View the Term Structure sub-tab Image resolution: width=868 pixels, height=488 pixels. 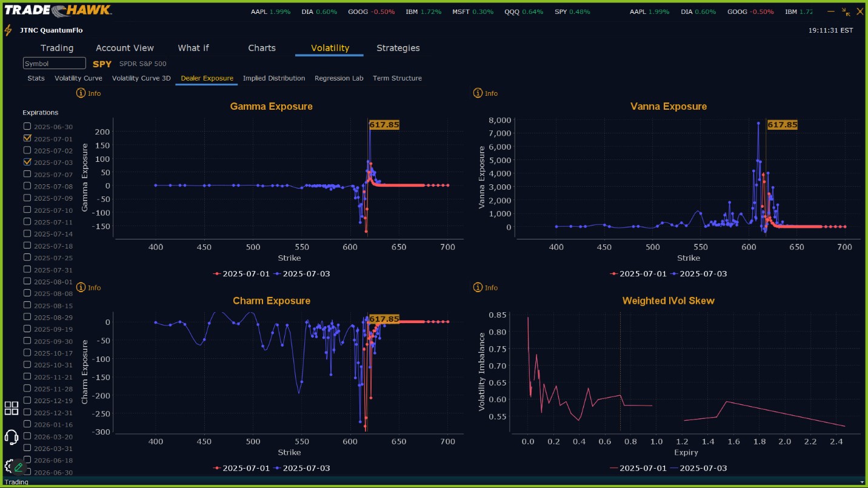pyautogui.click(x=397, y=78)
